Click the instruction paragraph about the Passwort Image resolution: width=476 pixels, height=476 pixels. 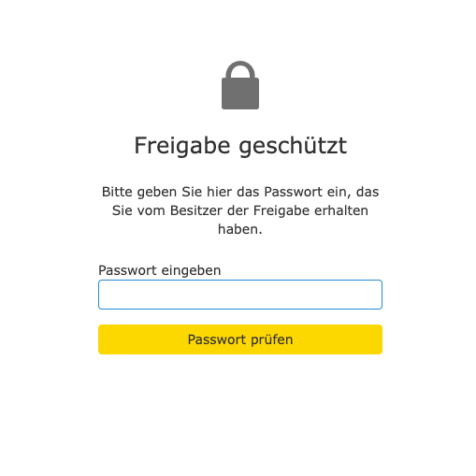[240, 210]
